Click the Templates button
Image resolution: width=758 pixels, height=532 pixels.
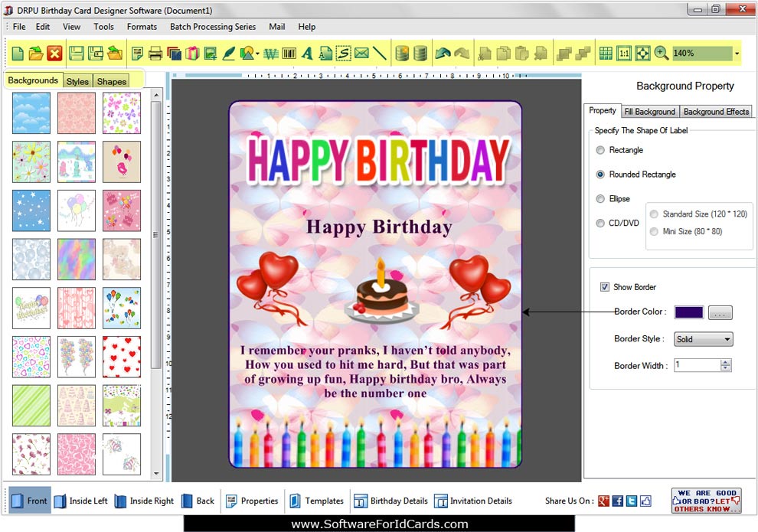316,501
